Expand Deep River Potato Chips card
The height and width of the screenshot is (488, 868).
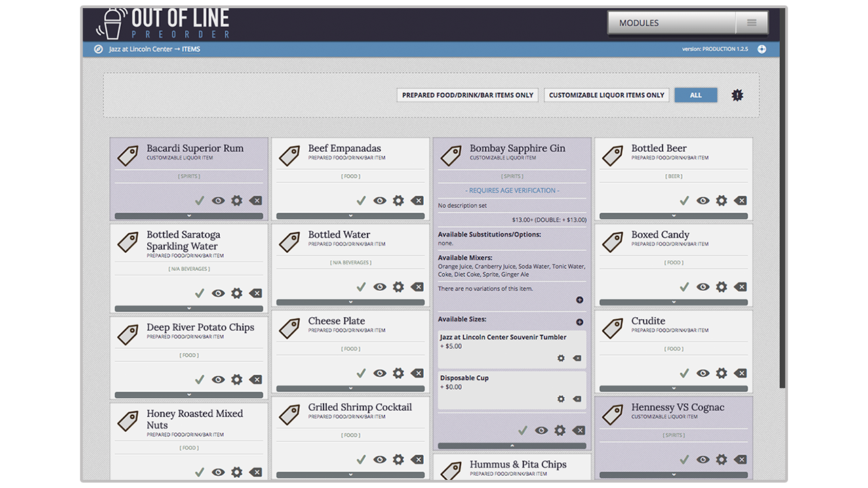pyautogui.click(x=189, y=395)
